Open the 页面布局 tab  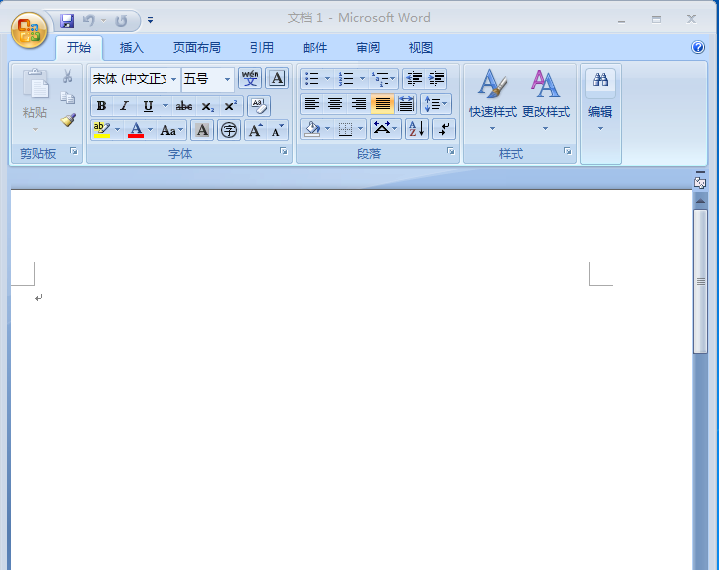point(196,48)
